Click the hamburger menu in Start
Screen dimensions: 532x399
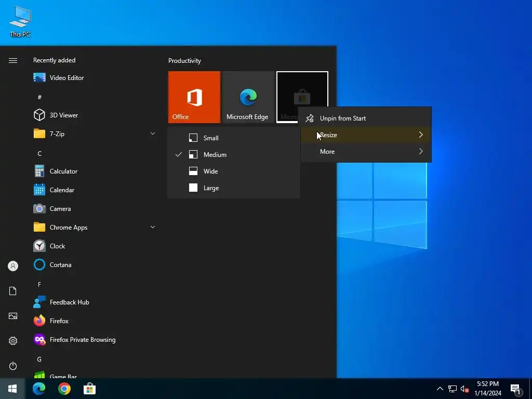click(x=13, y=60)
